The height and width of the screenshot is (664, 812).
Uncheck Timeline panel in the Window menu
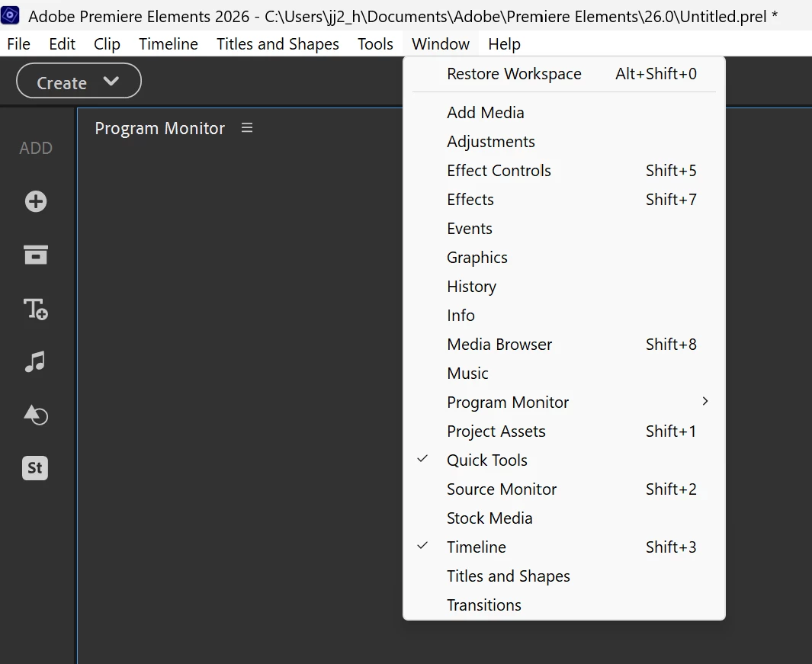click(x=564, y=547)
